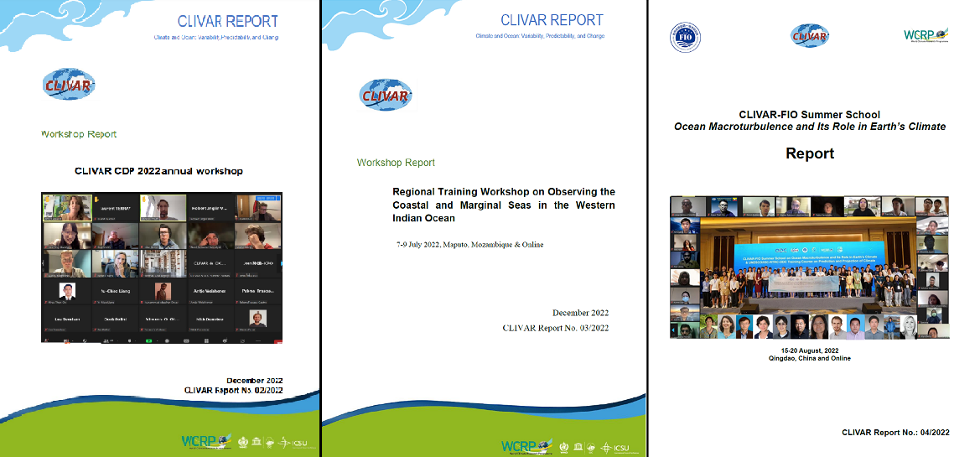Screen dimensions: 980x457
Task: Click the WCRP logo at bottom of left cover
Action: tap(202, 441)
